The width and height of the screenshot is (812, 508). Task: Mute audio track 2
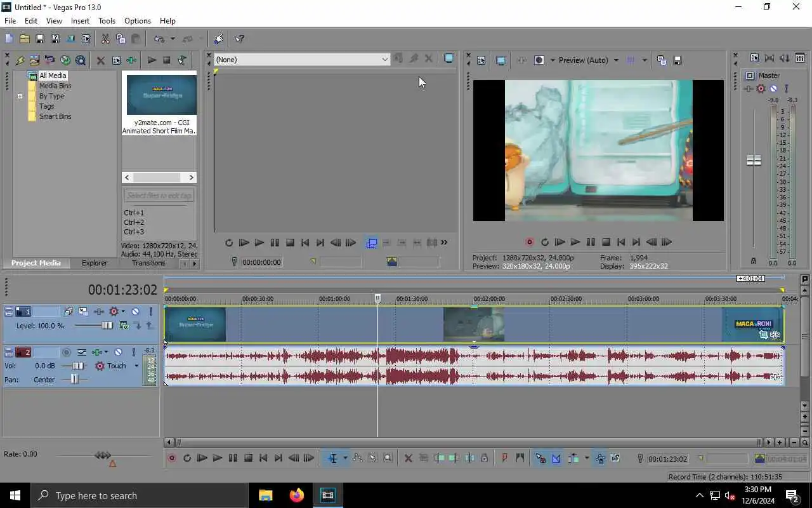point(118,352)
